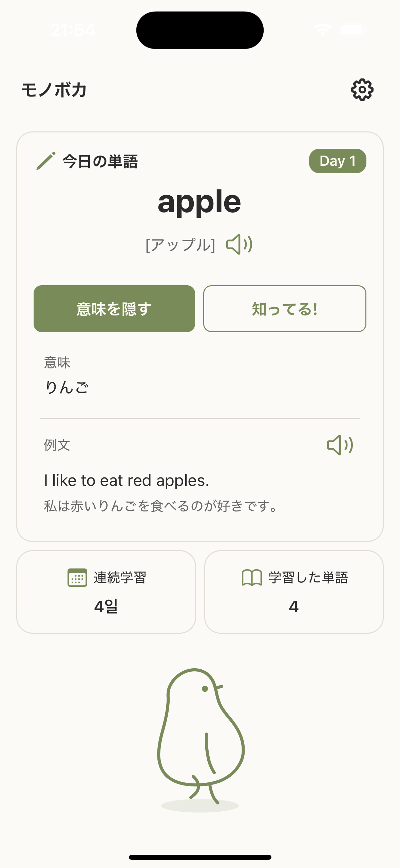Tap the pencil icon beside 今日の単語
This screenshot has width=400, height=868.
tap(46, 161)
